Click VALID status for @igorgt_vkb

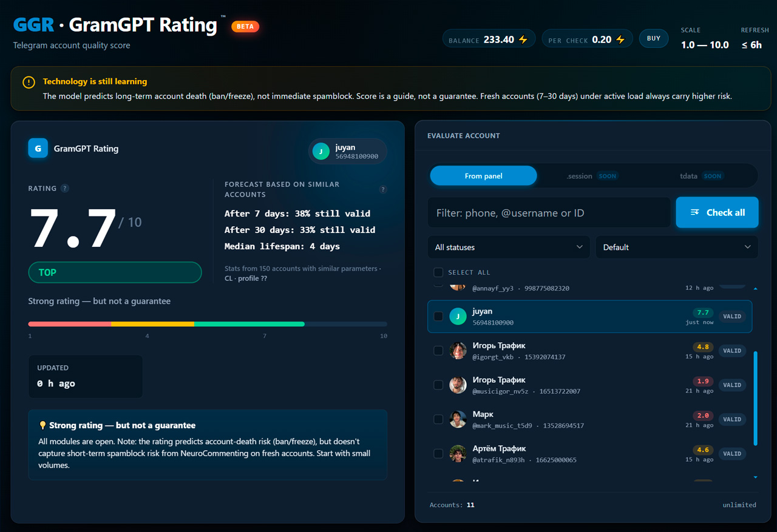coord(732,351)
